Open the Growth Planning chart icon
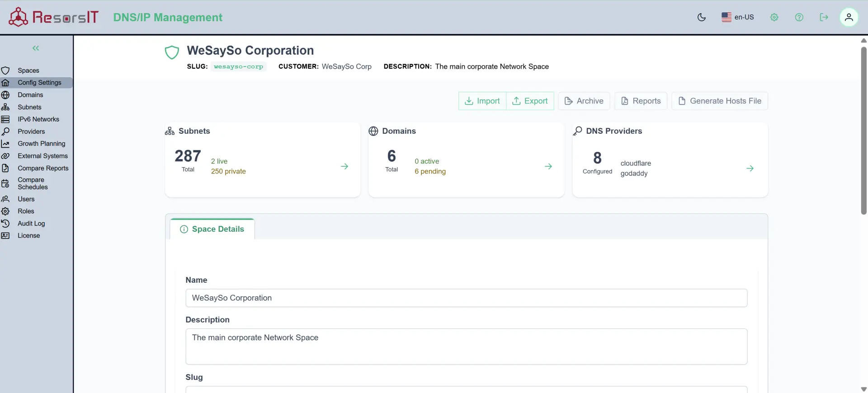This screenshot has height=393, width=868. pyautogui.click(x=5, y=144)
